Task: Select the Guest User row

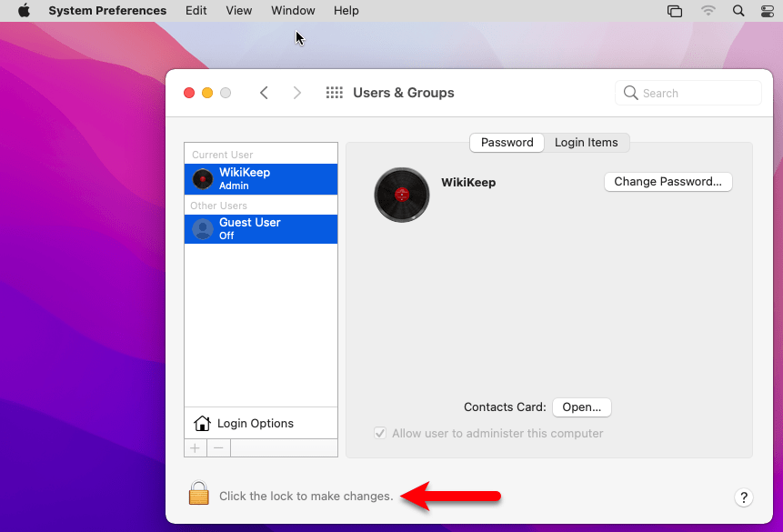Action: point(261,229)
